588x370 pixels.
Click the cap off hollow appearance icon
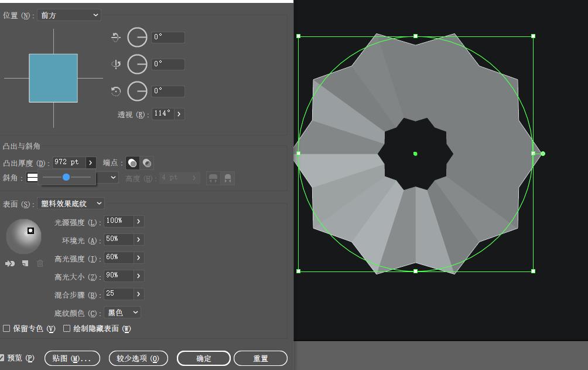[x=147, y=163]
